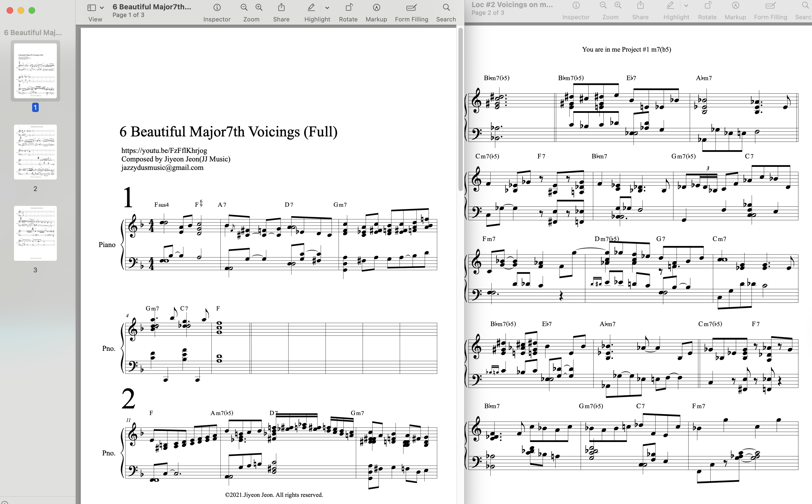This screenshot has height=504, width=812.
Task: Open the sidebar View button in the left Preview window
Action: [91, 7]
